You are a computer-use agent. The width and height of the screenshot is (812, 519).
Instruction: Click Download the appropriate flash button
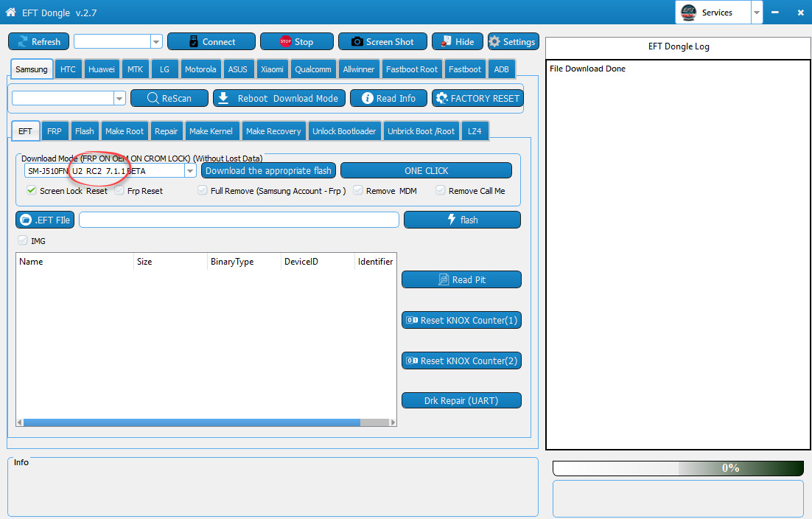tap(268, 170)
